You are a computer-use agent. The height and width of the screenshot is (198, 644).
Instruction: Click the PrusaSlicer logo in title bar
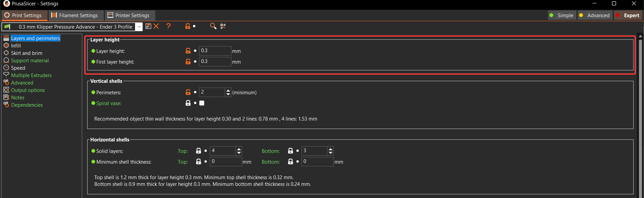6,4
